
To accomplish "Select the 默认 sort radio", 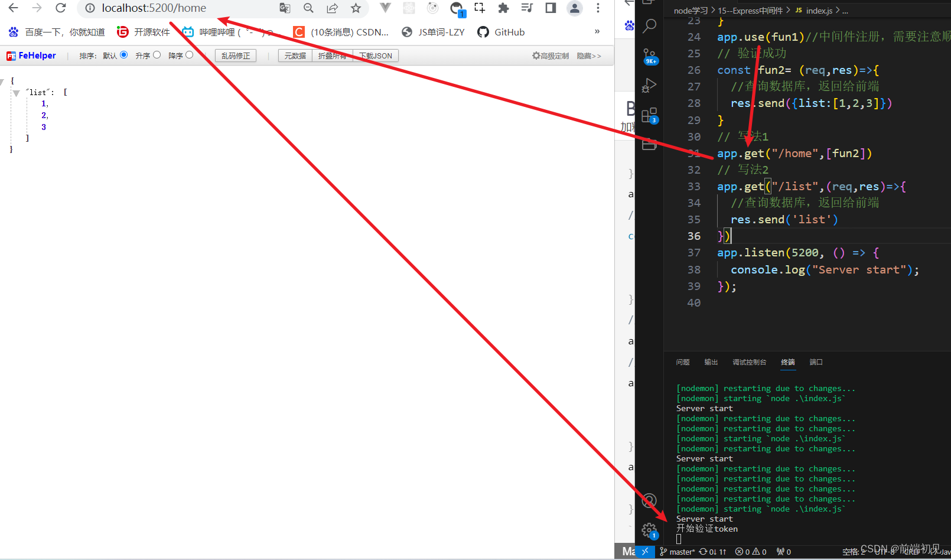I will coord(123,55).
